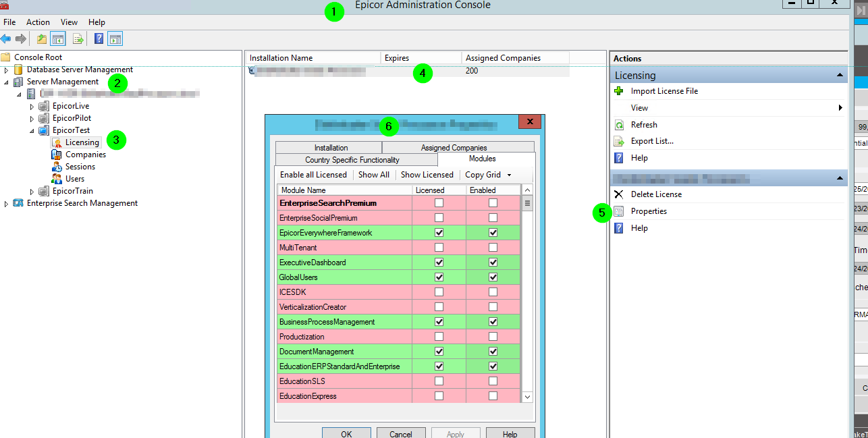Click the Database Server Management cylinder icon
This screenshot has width=868, height=438.
[x=18, y=70]
